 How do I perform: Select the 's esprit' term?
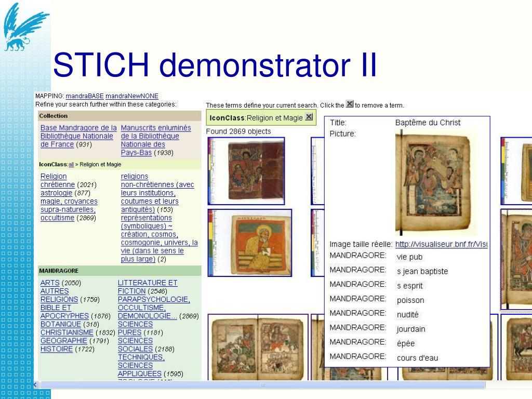pos(410,286)
